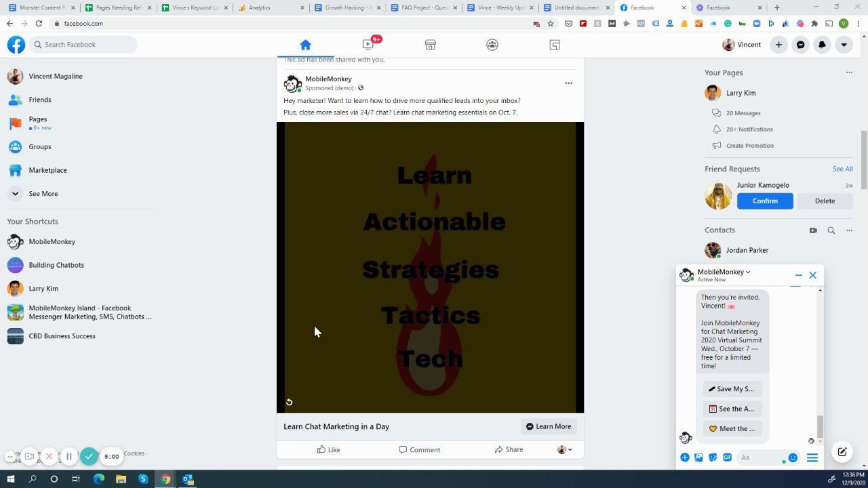Change the commenting identity dropdown
The width and height of the screenshot is (868, 488).
564,449
